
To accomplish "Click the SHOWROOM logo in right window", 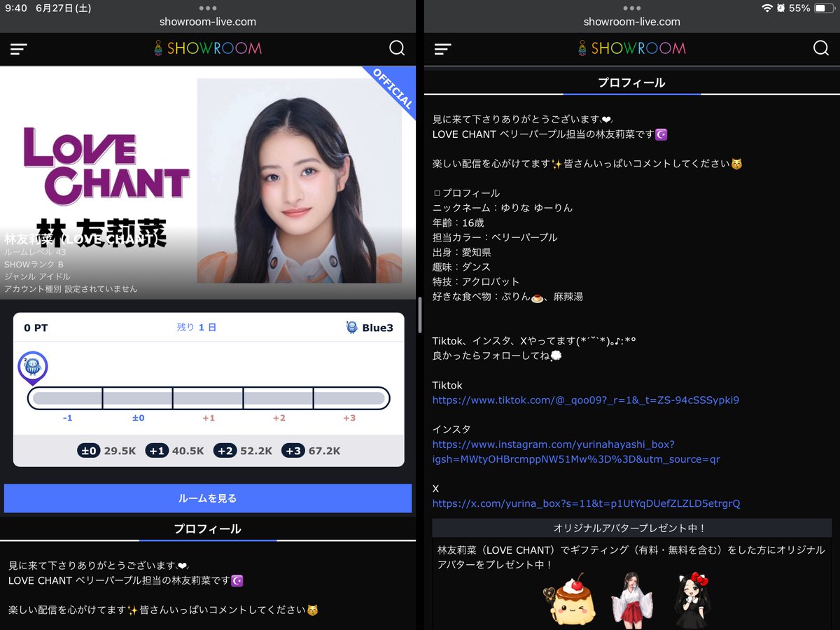I will tap(632, 48).
